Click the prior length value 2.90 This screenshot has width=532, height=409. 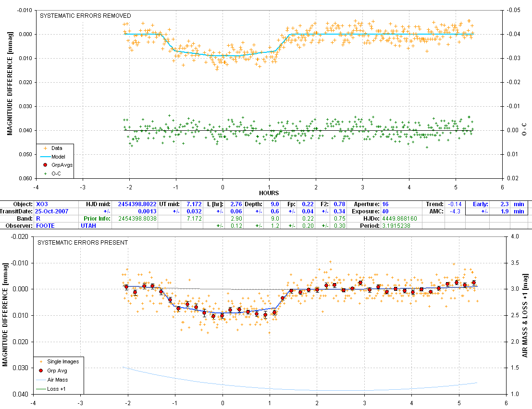coord(236,219)
